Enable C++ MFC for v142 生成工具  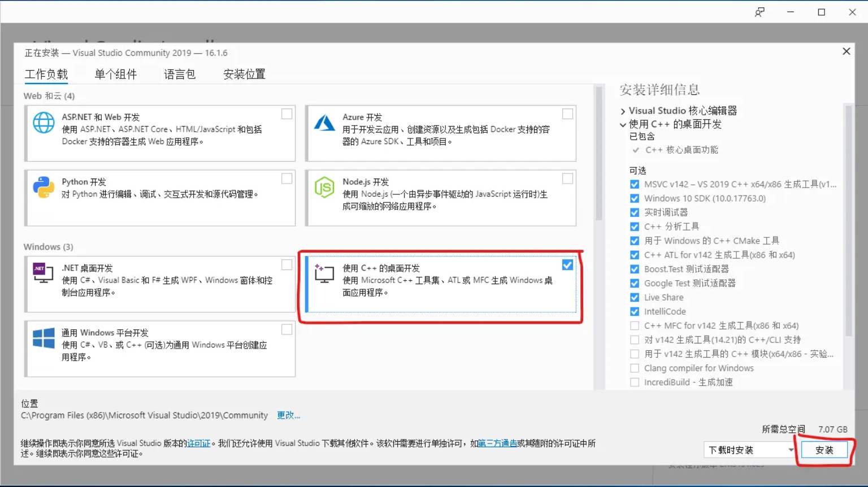(x=635, y=325)
